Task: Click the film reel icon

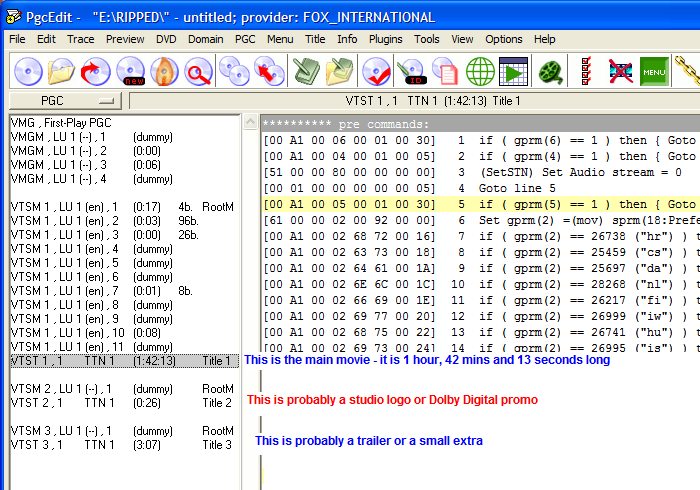Action: pyautogui.click(x=551, y=72)
